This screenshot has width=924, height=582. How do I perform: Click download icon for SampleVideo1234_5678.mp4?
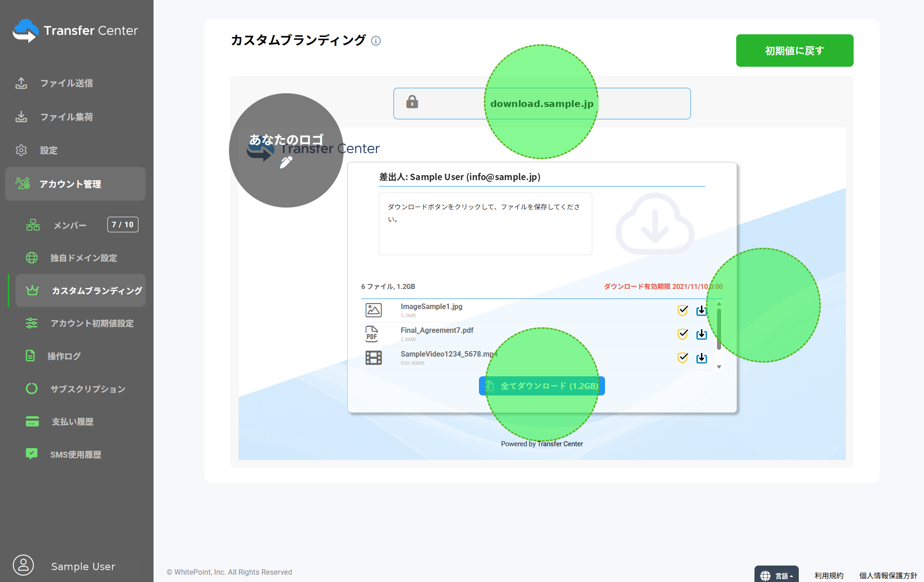[701, 358]
